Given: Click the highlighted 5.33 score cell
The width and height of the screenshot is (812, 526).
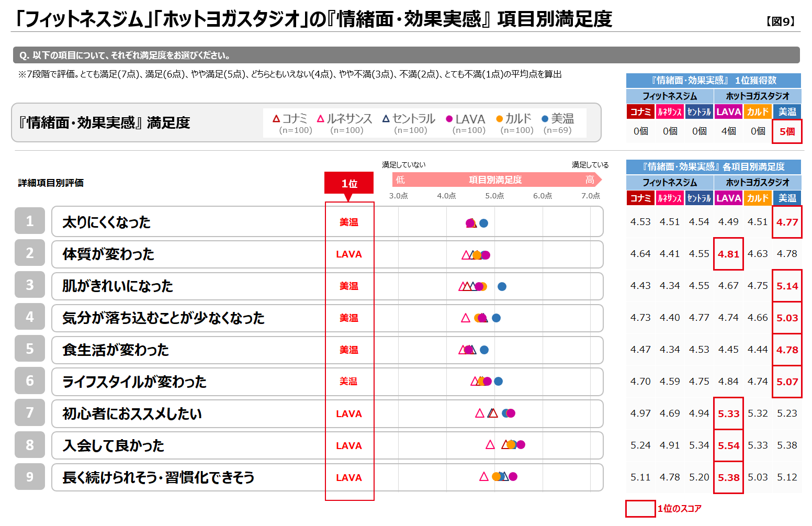Looking at the screenshot, I should click(x=728, y=413).
